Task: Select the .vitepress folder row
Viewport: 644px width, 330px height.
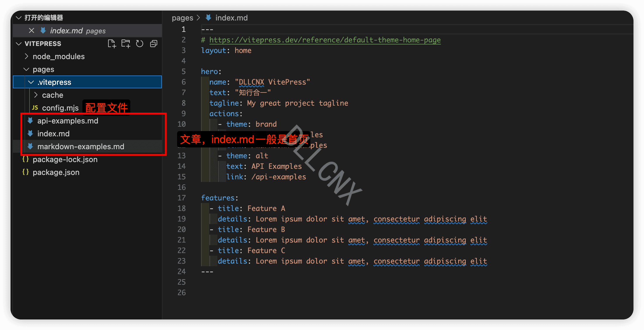Action: point(87,82)
